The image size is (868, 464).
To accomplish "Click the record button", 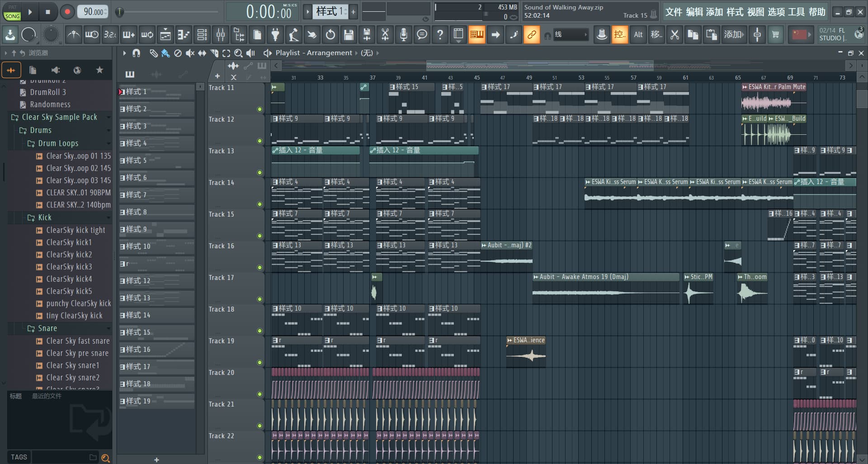I will 67,12.
